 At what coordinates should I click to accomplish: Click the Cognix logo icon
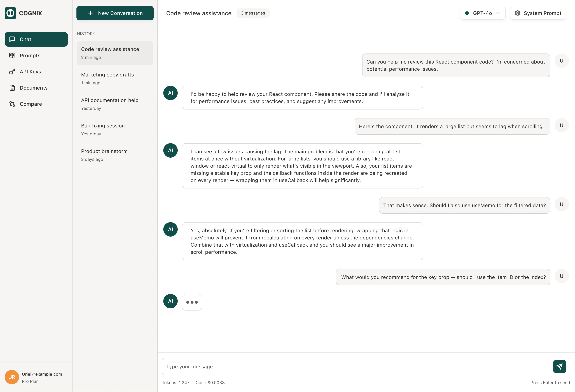(x=10, y=13)
